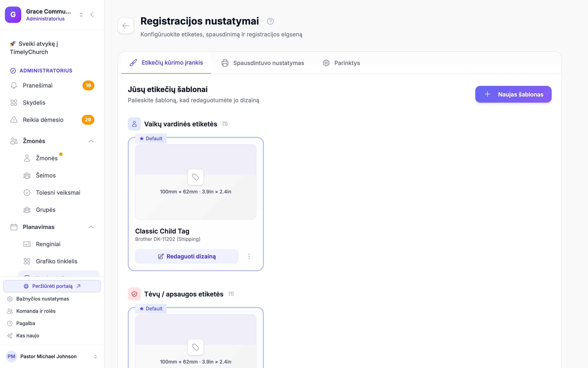Click the Bažnyčios nustatymas gear icon
Screen dimensions: 588x368
(x=10, y=299)
